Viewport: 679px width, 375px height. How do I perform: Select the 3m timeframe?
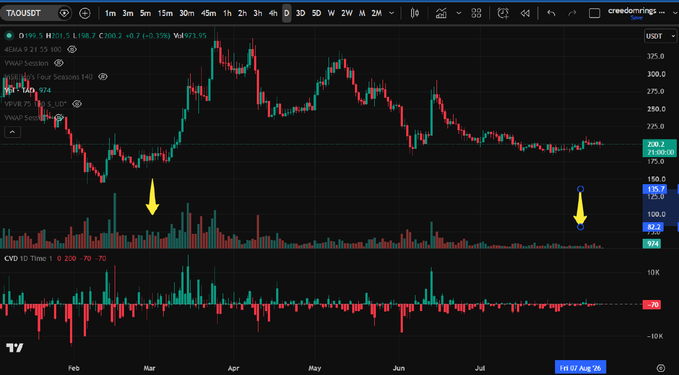[x=128, y=13]
